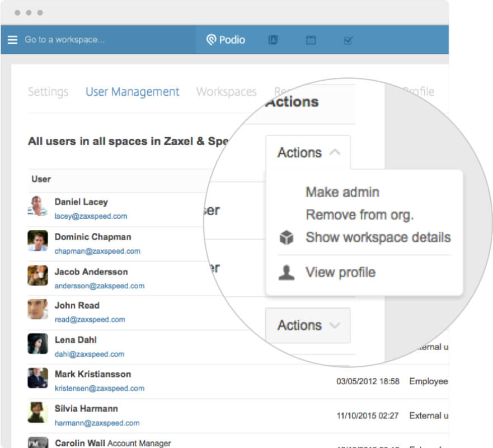Open email chapman@zaxspeed.com
Image resolution: width=493 pixels, height=448 pixels.
coord(97,251)
